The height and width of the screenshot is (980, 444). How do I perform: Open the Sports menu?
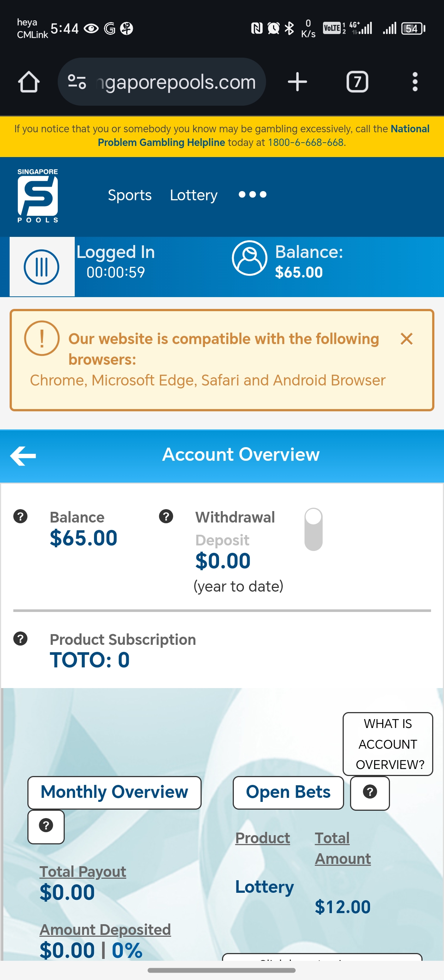[129, 195]
